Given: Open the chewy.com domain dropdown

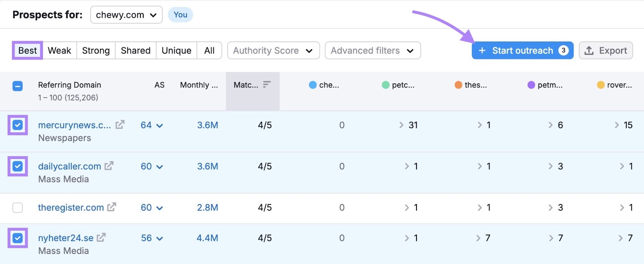Looking at the screenshot, I should pos(126,15).
